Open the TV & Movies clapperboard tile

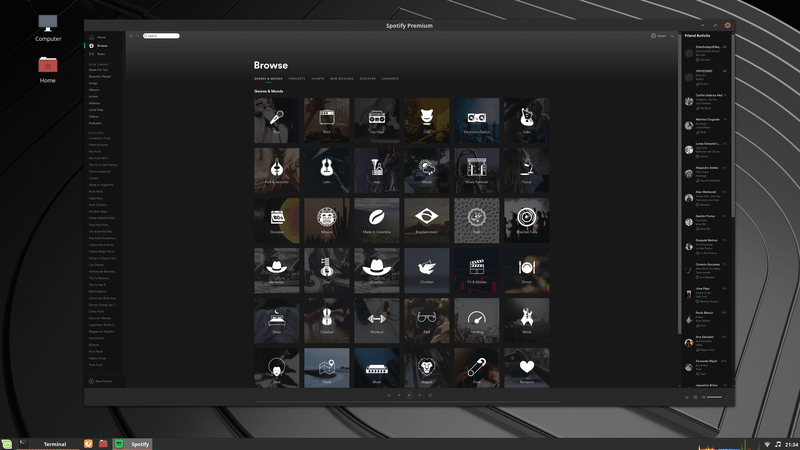point(477,270)
